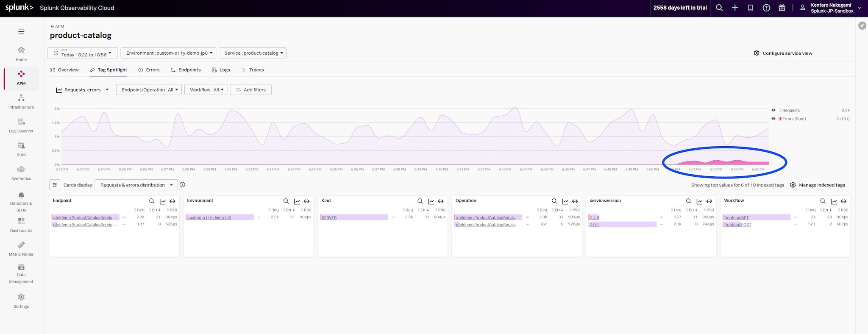Open Settings in sidebar

[21, 301]
